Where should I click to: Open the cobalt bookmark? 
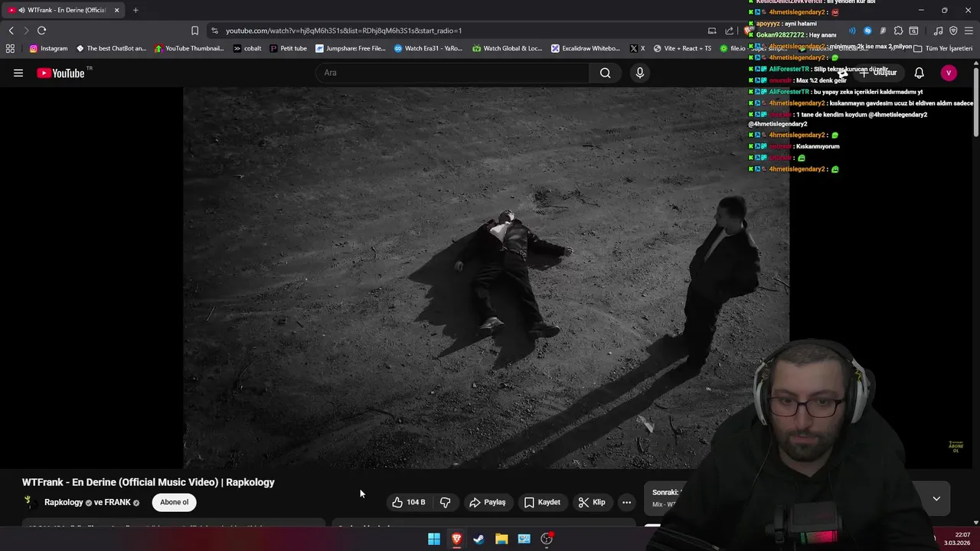(x=247, y=48)
